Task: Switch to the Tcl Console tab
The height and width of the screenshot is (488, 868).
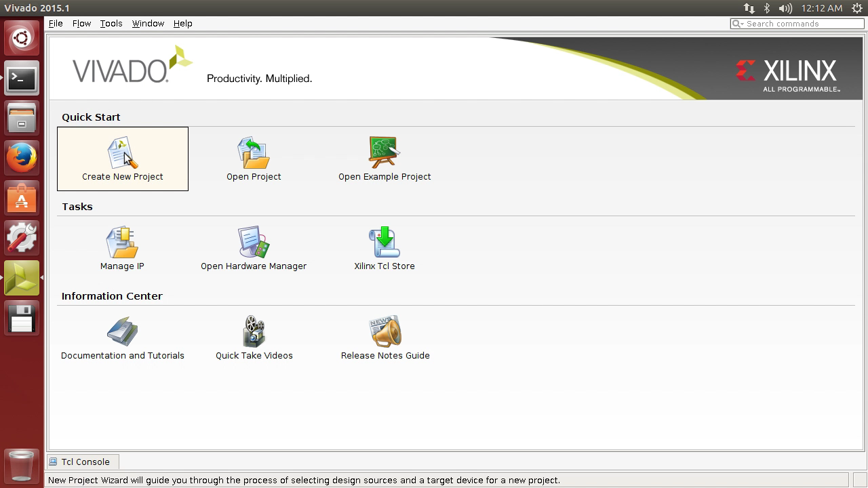Action: pyautogui.click(x=81, y=462)
